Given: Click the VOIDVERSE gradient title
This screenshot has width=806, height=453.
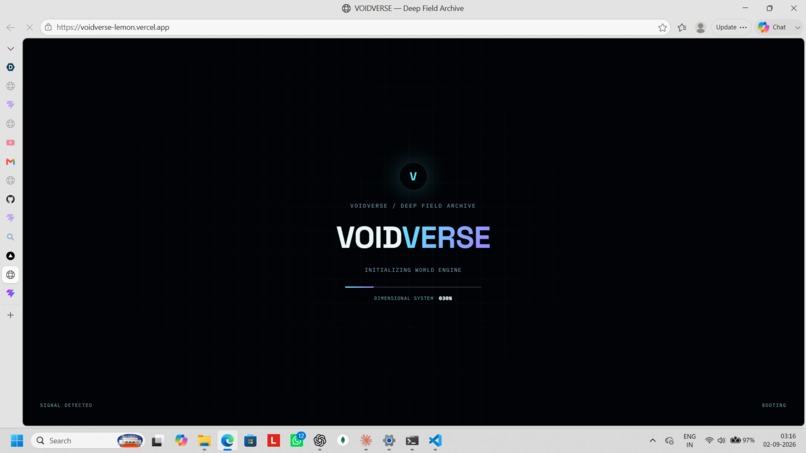Looking at the screenshot, I should pyautogui.click(x=413, y=237).
